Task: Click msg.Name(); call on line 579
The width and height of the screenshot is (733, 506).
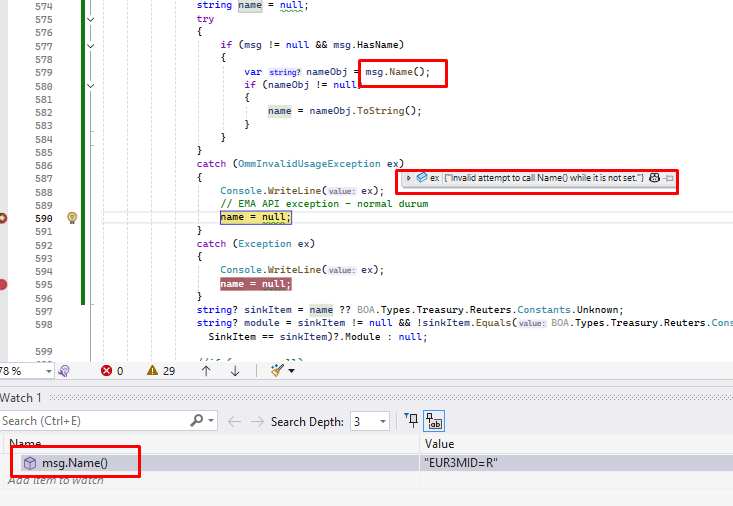Action: pyautogui.click(x=397, y=72)
